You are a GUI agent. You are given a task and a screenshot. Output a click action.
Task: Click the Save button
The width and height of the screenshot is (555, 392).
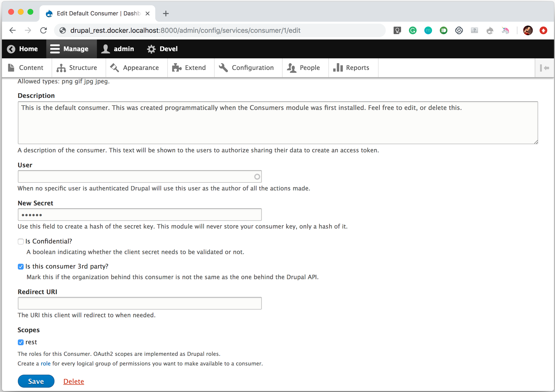(36, 381)
